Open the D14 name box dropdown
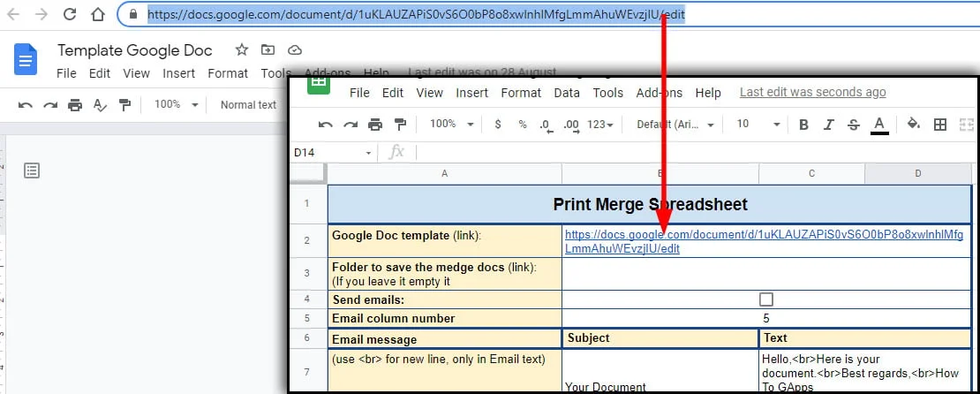 pos(368,153)
